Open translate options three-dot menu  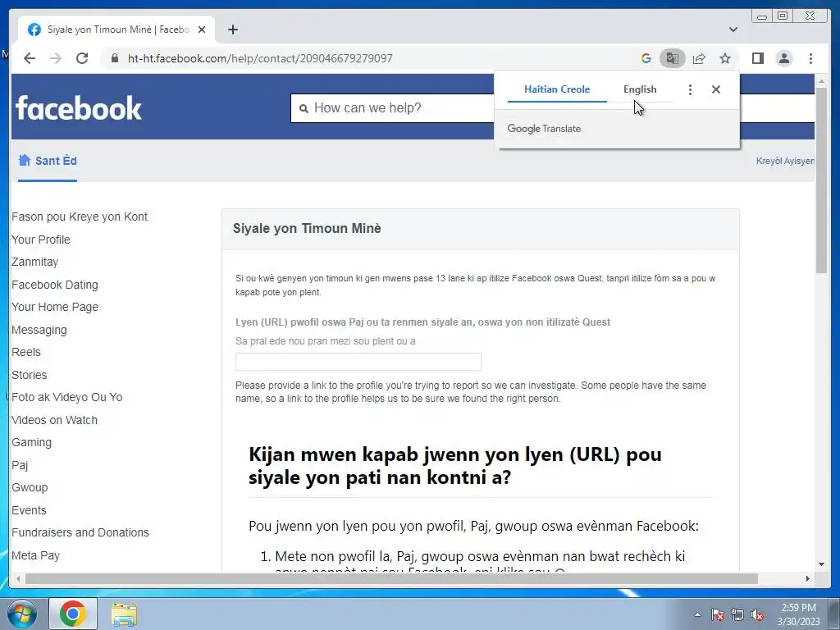[x=690, y=89]
